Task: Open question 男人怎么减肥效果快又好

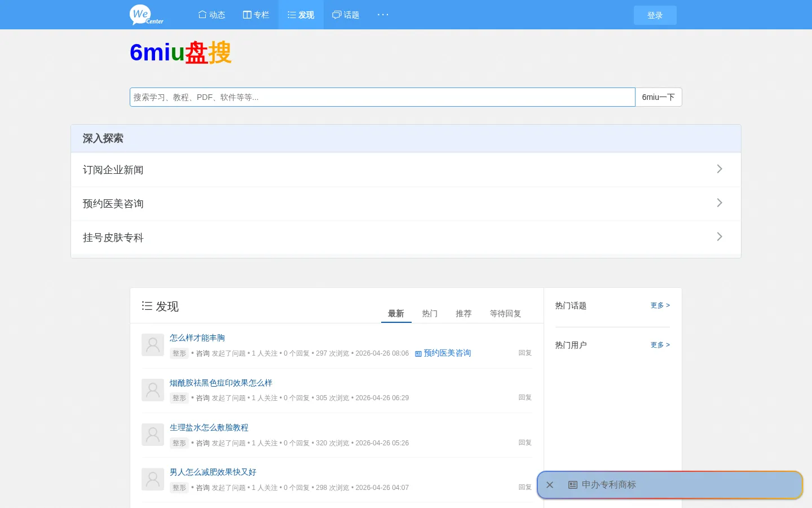Action: coord(213,472)
